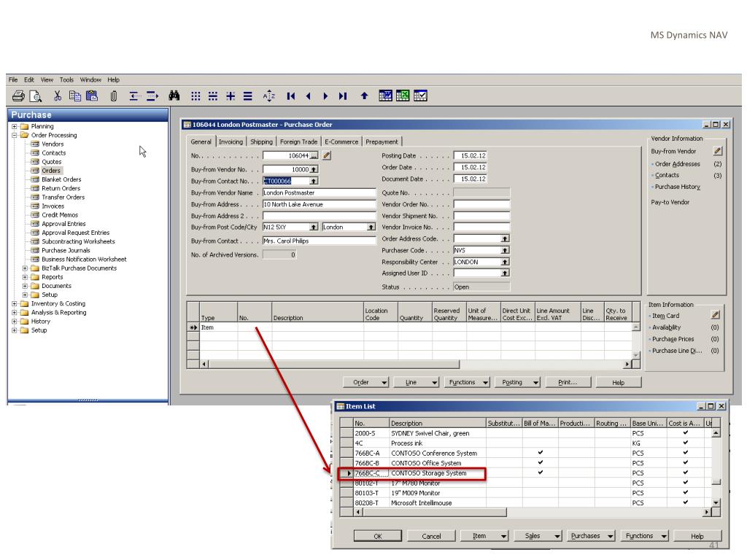The width and height of the screenshot is (747, 560).
Task: Click pencil icon next to No. field
Action: [x=326, y=155]
